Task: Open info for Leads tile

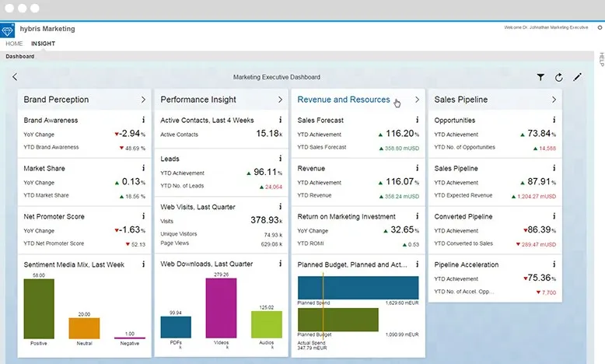Action: click(x=281, y=158)
